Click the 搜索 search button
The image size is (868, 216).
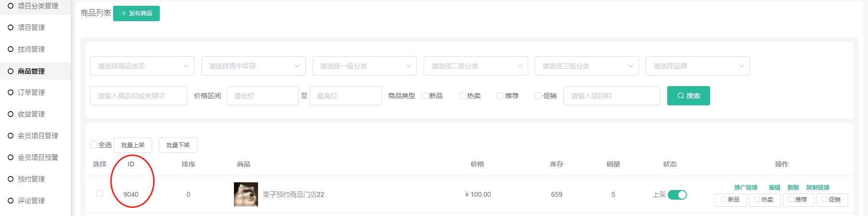pyautogui.click(x=688, y=96)
